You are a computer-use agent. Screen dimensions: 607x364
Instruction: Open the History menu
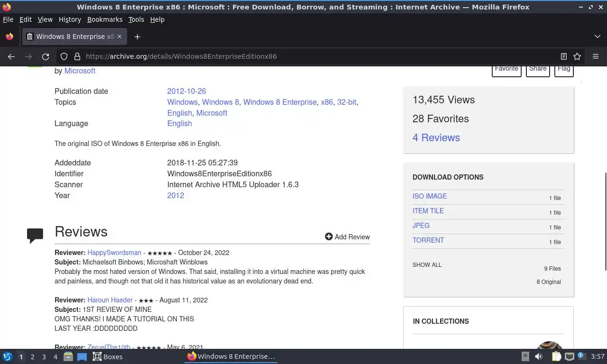coord(70,19)
